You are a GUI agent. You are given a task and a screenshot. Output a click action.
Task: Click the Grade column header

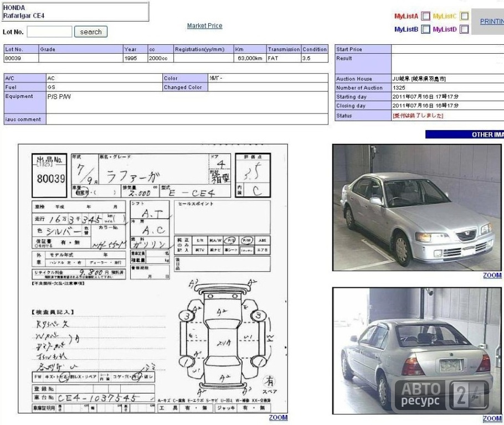click(81, 49)
